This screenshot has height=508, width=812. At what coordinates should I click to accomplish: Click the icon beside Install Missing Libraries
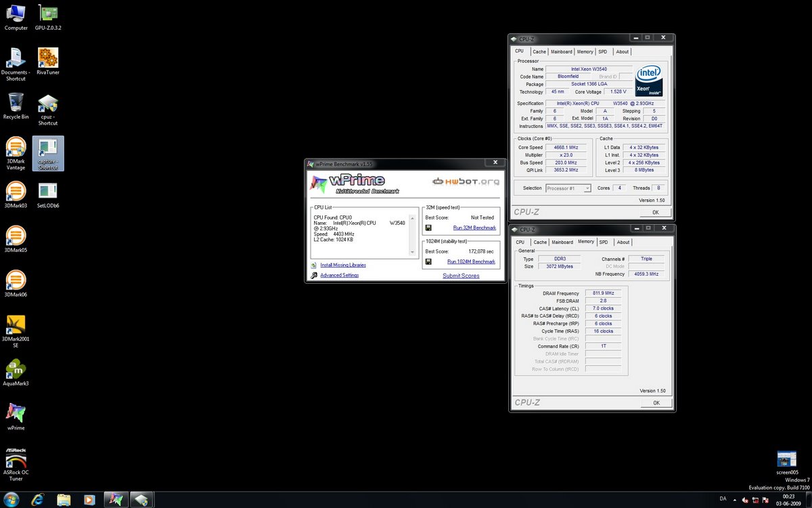(314, 265)
